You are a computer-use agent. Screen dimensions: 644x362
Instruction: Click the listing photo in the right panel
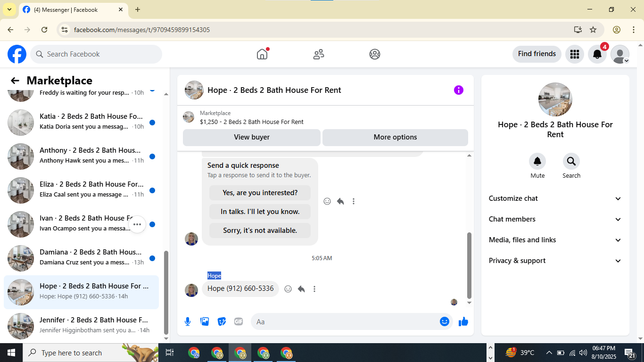[555, 99]
